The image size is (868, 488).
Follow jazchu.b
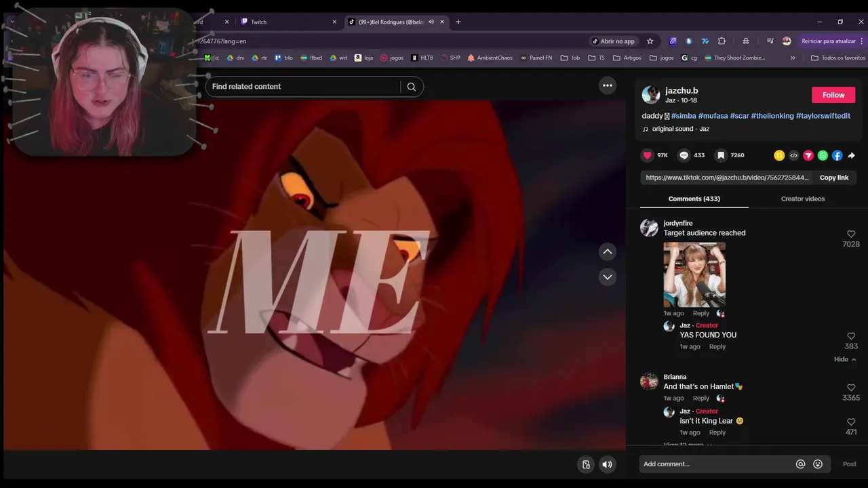pyautogui.click(x=833, y=95)
